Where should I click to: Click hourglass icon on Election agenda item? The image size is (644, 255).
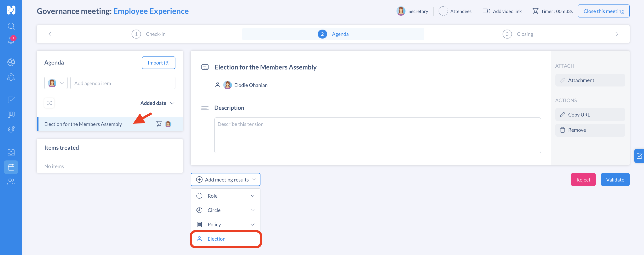[159, 124]
